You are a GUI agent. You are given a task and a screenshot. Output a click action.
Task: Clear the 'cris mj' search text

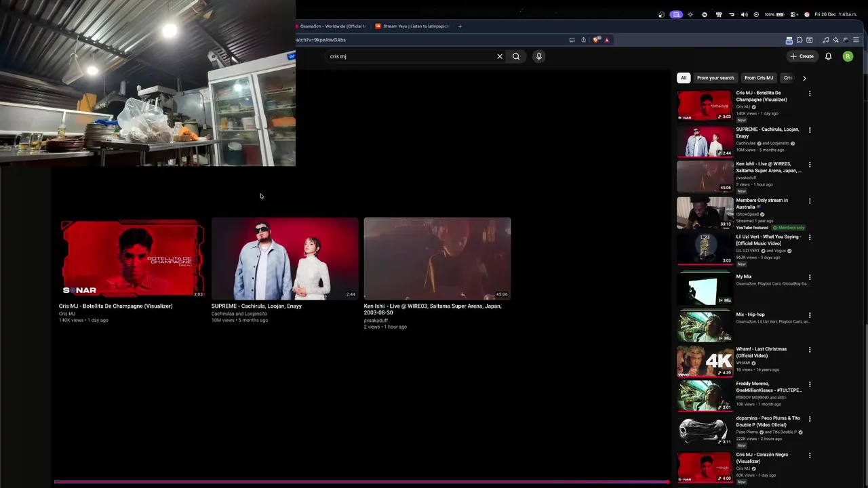point(500,56)
